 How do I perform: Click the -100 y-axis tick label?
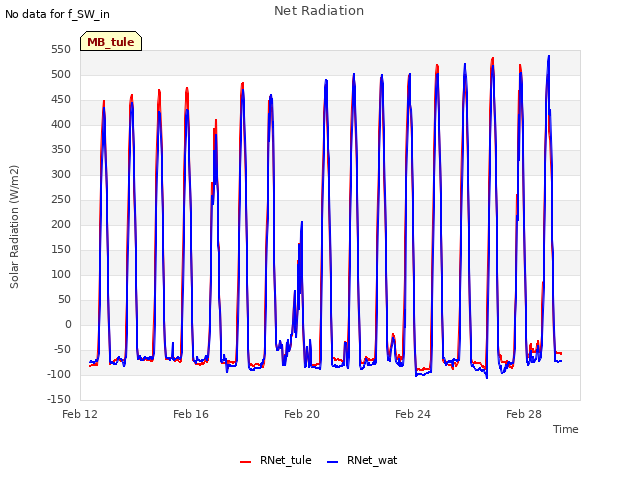click(x=59, y=374)
